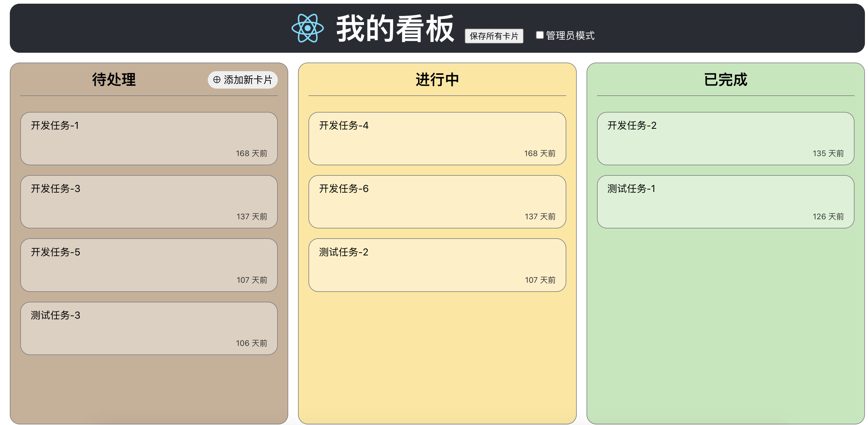Click the 进行中 column heading
The image size is (868, 425).
coord(437,80)
